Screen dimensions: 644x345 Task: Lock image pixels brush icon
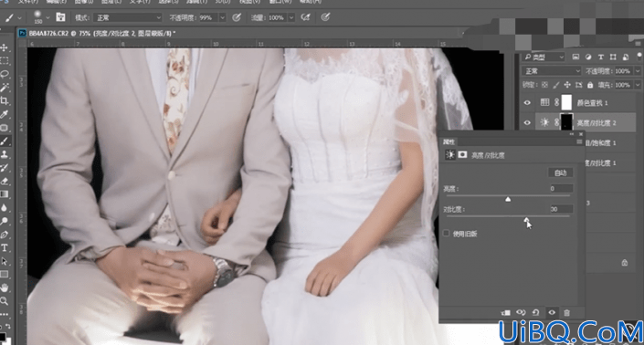pos(556,85)
